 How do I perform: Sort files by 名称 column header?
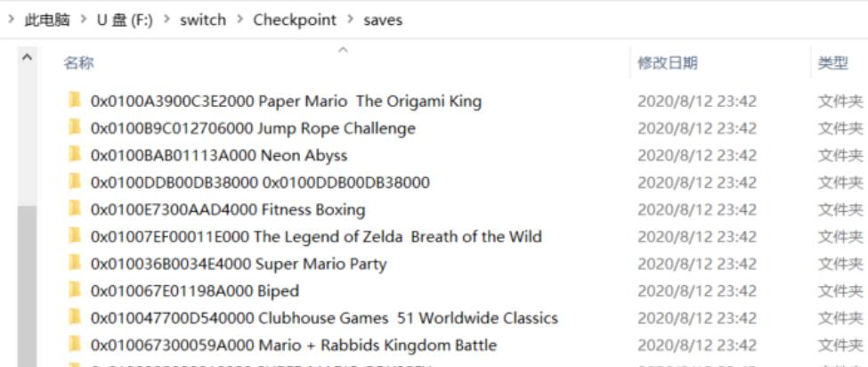pos(78,63)
